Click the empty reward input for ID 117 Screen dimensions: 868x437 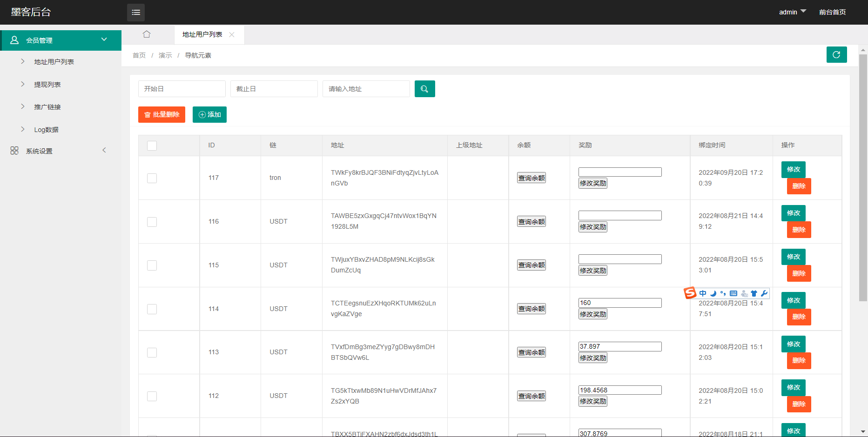coord(620,172)
